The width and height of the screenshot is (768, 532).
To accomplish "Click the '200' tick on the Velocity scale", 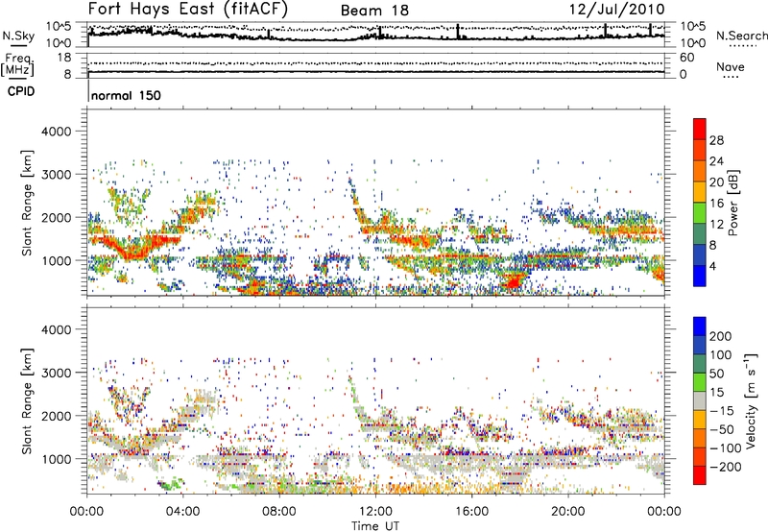I will tap(721, 336).
